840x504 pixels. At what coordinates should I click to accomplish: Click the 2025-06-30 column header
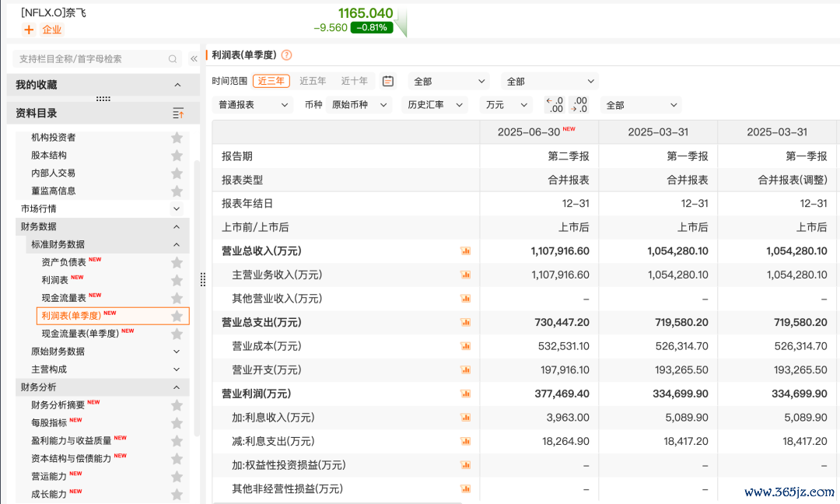539,131
